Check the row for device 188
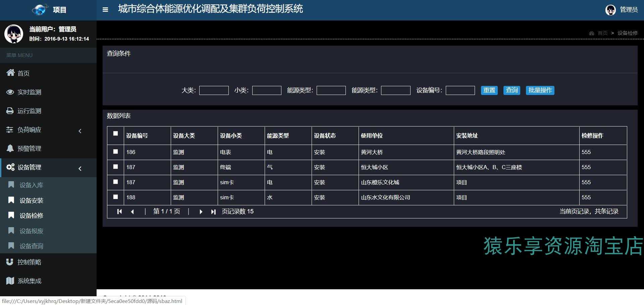644x305 pixels. click(116, 197)
